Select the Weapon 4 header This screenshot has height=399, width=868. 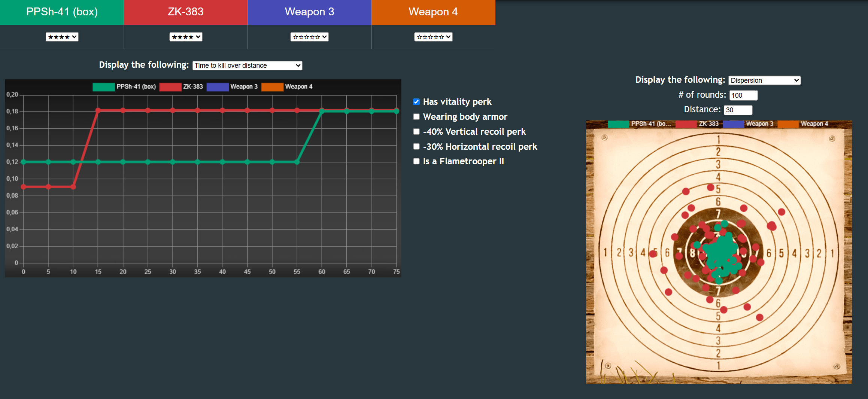433,12
